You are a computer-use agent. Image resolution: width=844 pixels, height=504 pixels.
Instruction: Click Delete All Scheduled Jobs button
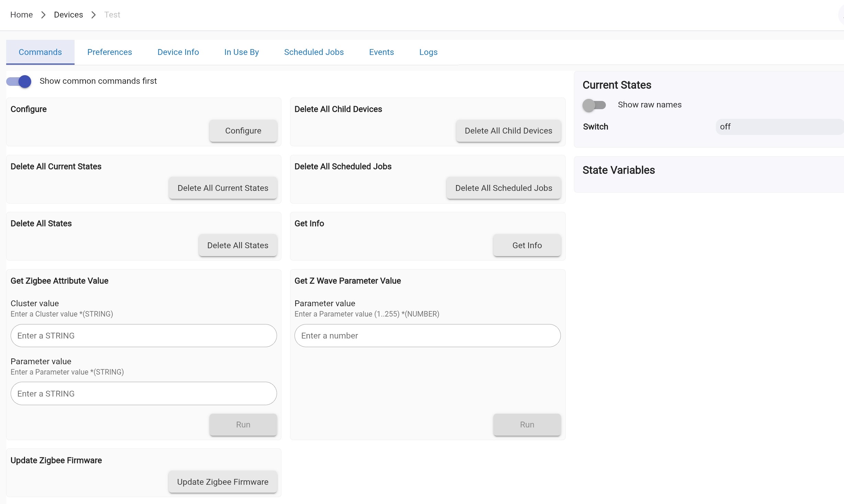coord(503,188)
